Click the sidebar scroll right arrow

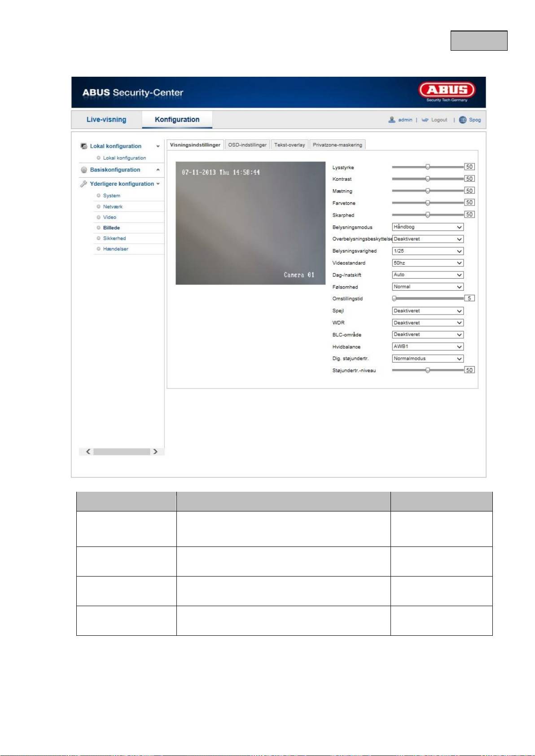click(155, 451)
